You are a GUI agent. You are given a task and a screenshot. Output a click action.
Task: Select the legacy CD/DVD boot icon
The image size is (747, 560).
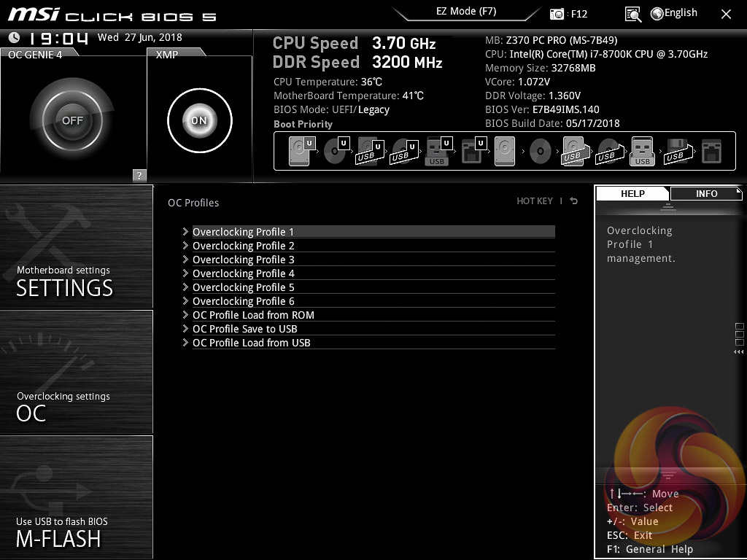pos(540,152)
